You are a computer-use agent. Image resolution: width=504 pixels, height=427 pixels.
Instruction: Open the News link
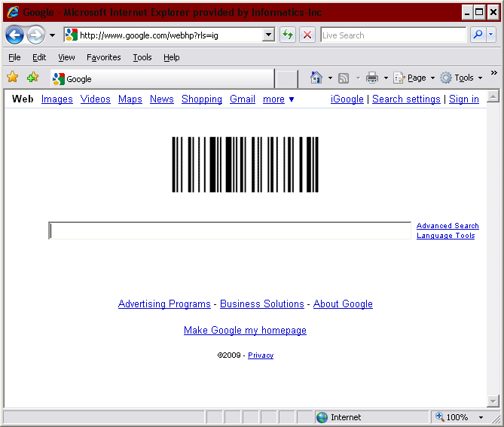tap(162, 99)
